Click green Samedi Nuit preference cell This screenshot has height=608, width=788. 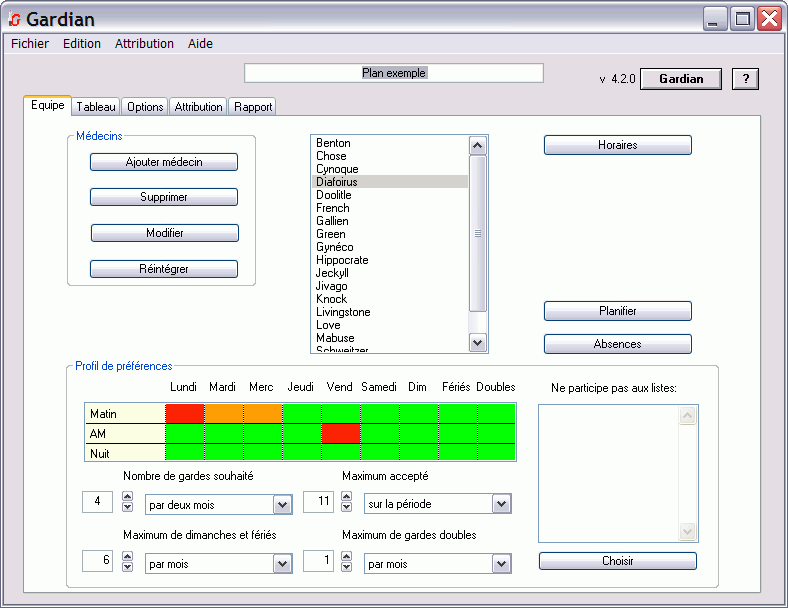[x=380, y=453]
